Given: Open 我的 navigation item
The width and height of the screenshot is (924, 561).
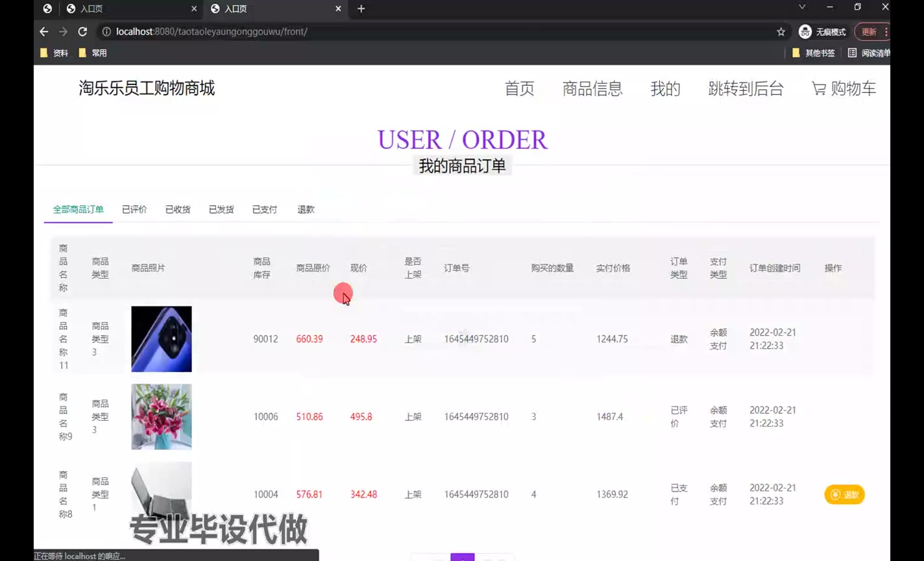Looking at the screenshot, I should pyautogui.click(x=666, y=89).
